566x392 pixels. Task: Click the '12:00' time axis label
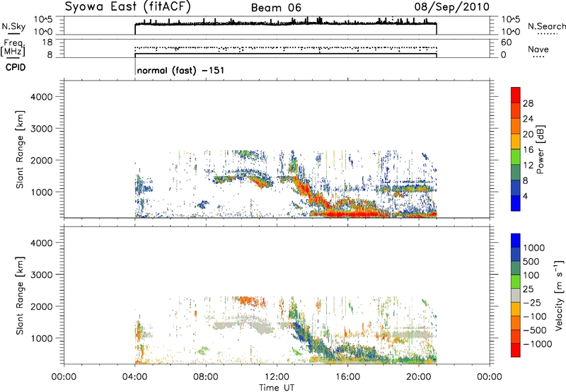277,377
